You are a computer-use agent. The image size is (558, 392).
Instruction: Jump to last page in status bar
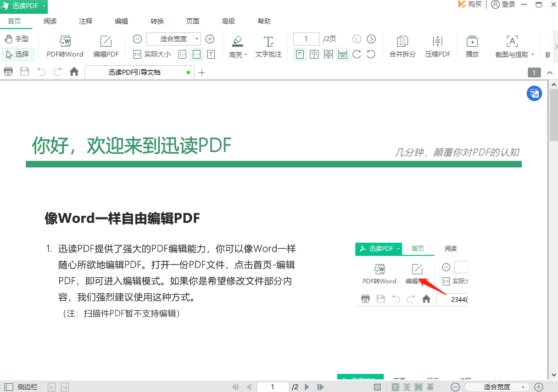click(320, 387)
